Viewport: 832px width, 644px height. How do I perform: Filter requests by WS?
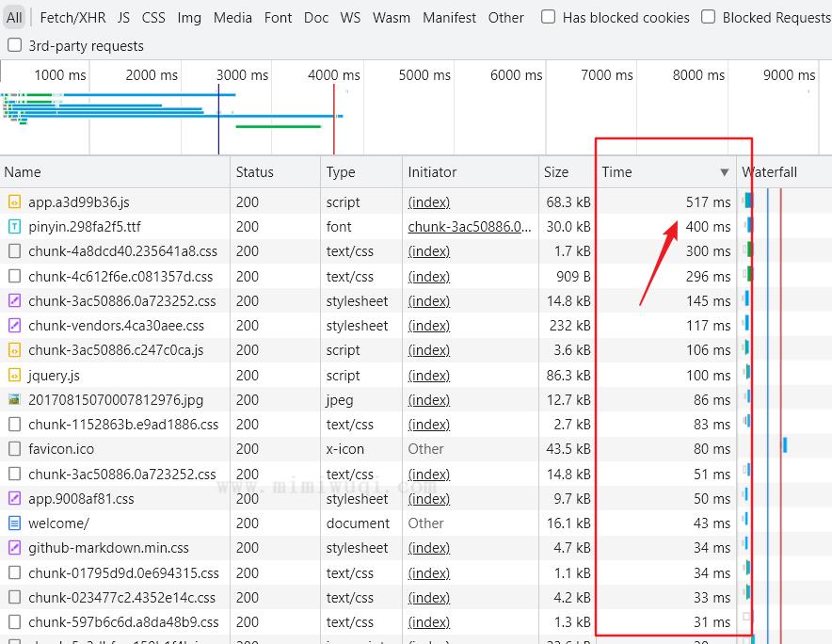(350, 18)
